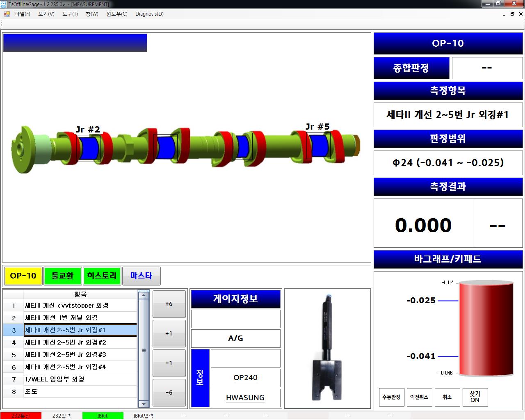Click the +6 increment button
The image size is (525, 420).
169,304
